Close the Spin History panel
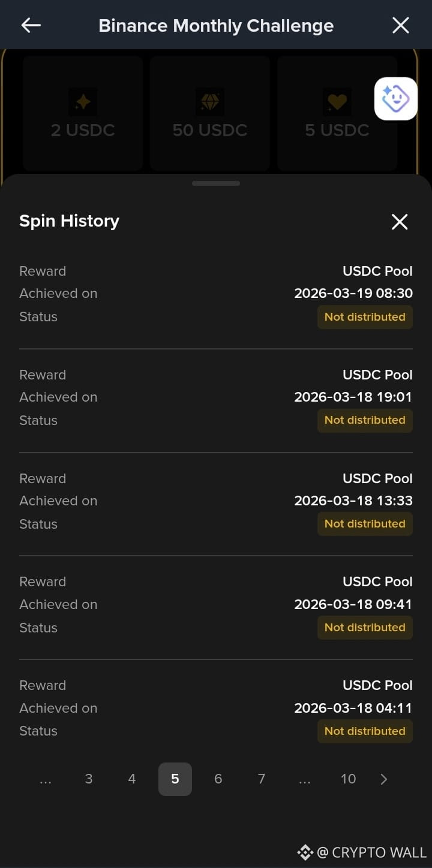 click(x=400, y=222)
